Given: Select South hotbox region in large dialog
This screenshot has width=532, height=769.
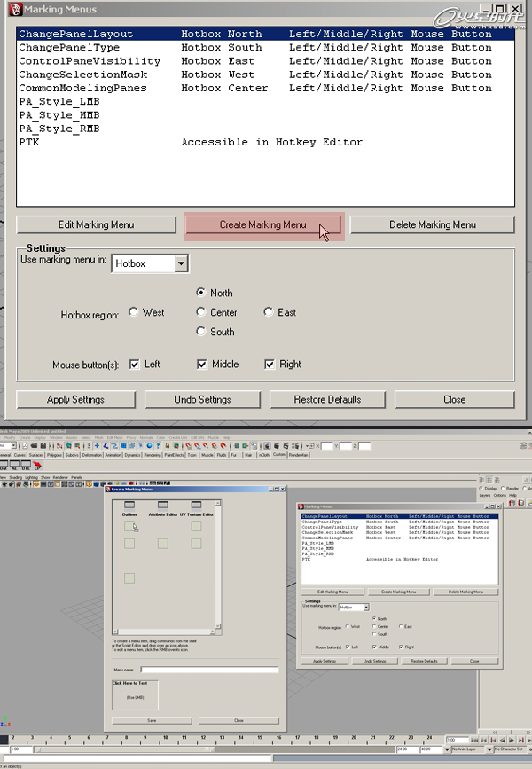Looking at the screenshot, I should pos(200,331).
